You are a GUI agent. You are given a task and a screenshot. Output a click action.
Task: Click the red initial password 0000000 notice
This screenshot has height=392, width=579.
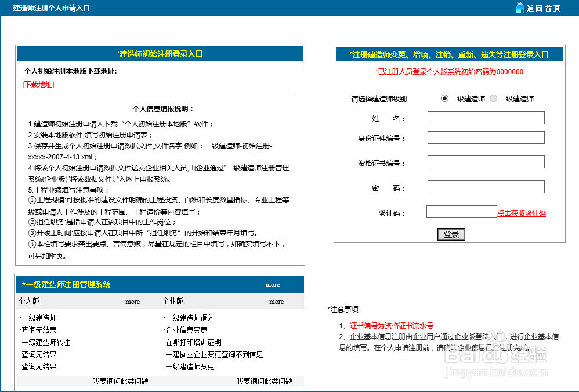[x=450, y=71]
